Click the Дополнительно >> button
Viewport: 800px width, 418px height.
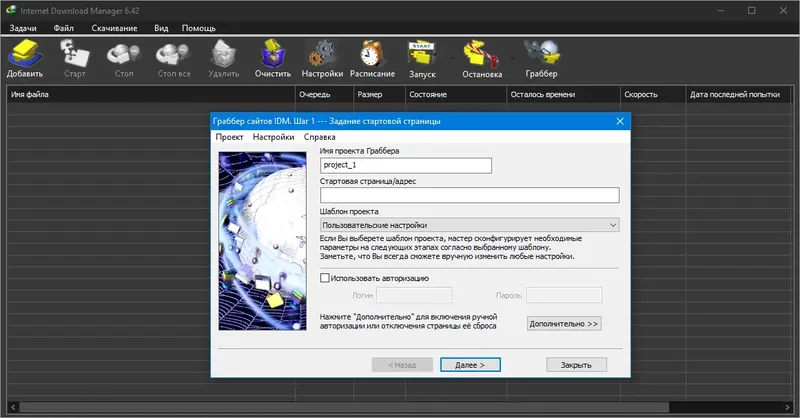click(x=564, y=324)
